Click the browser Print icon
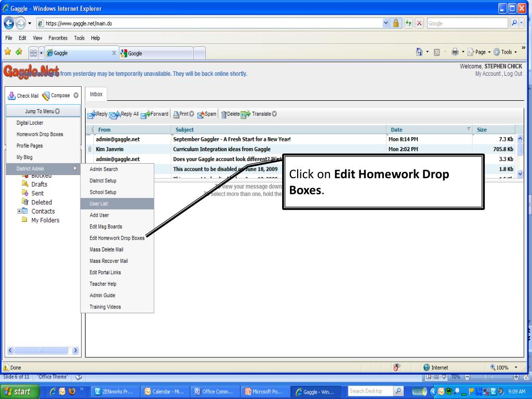Screen dimensions: 532x399 click(x=455, y=52)
